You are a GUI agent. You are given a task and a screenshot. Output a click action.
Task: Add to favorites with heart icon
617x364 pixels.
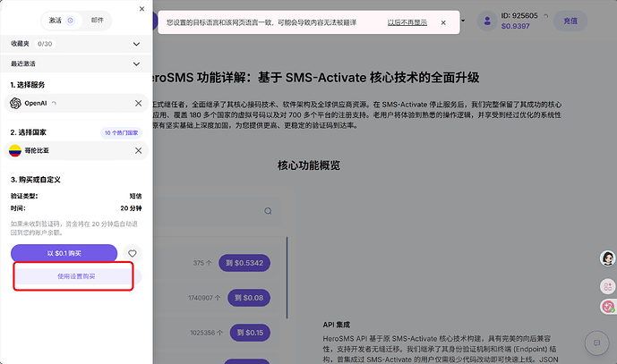(133, 253)
